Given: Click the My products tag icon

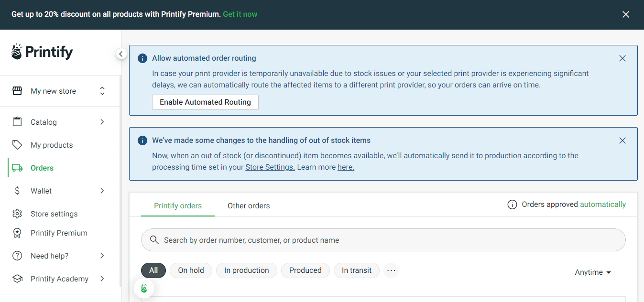Looking at the screenshot, I should click(17, 145).
